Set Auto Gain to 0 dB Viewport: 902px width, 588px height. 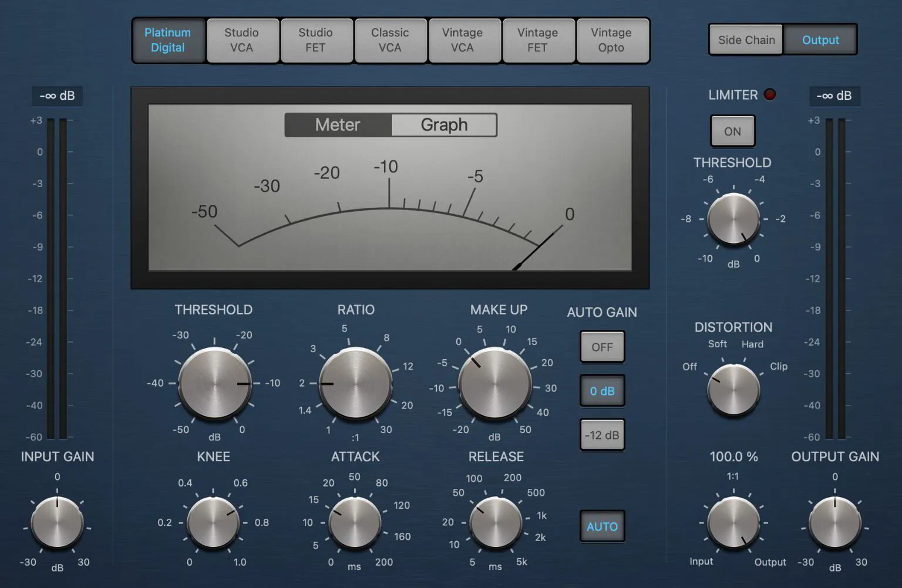pyautogui.click(x=602, y=390)
